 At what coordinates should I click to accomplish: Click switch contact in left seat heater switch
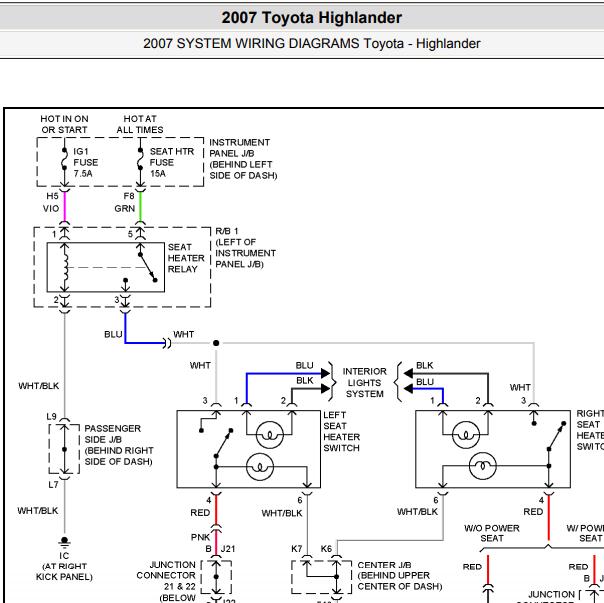tap(223, 443)
